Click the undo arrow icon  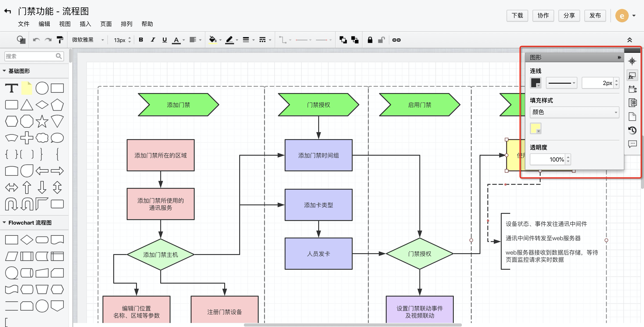[x=36, y=40]
